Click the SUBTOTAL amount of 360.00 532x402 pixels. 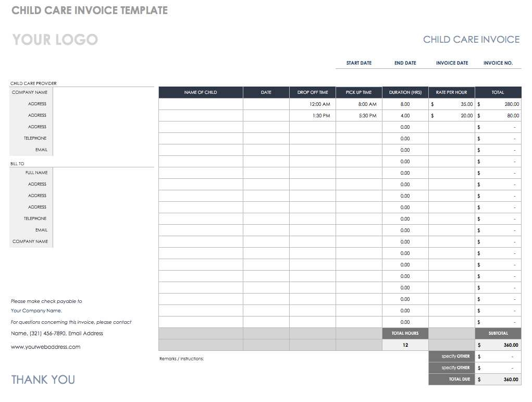(x=498, y=345)
